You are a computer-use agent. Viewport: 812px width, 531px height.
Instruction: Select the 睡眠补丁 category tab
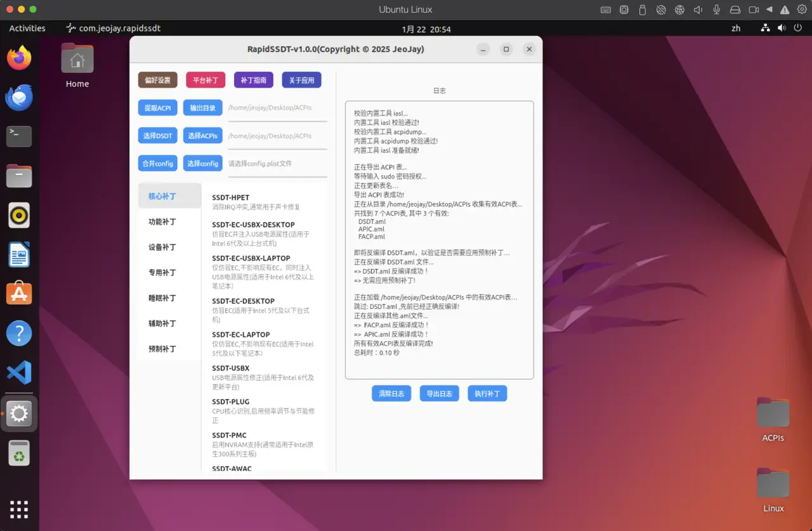[x=162, y=298]
